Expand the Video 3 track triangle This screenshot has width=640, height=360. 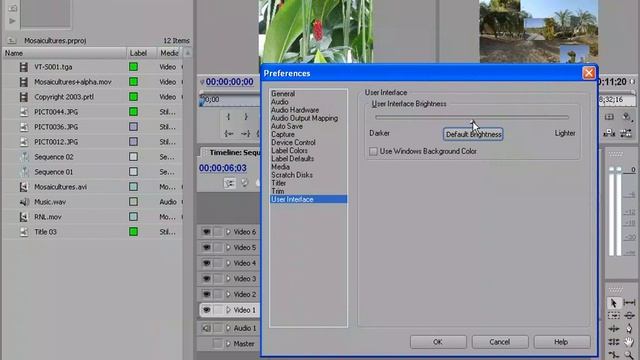[x=228, y=279]
